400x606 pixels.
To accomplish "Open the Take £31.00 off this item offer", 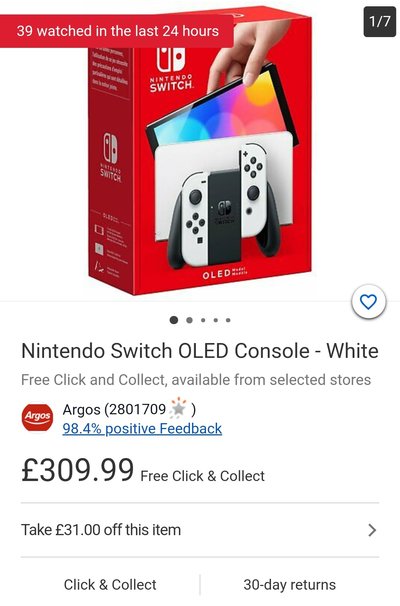I will 200,530.
